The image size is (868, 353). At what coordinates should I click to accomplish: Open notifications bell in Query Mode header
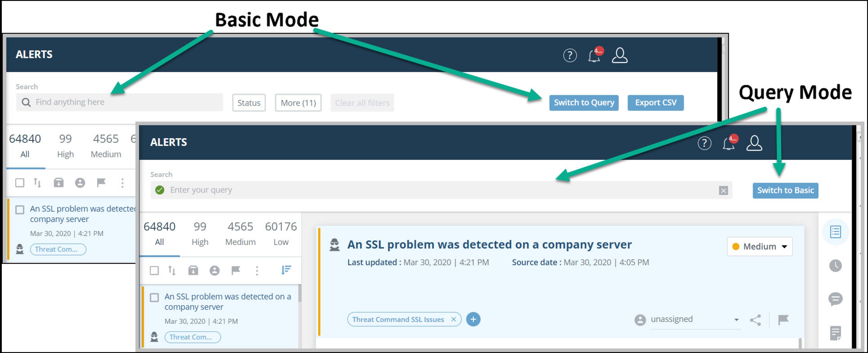pyautogui.click(x=729, y=144)
